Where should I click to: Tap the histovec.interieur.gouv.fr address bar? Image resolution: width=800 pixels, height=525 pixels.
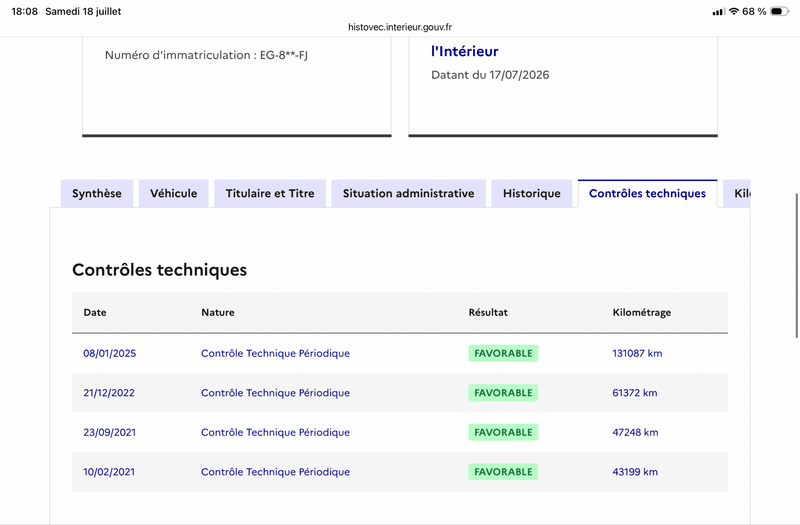(400, 27)
